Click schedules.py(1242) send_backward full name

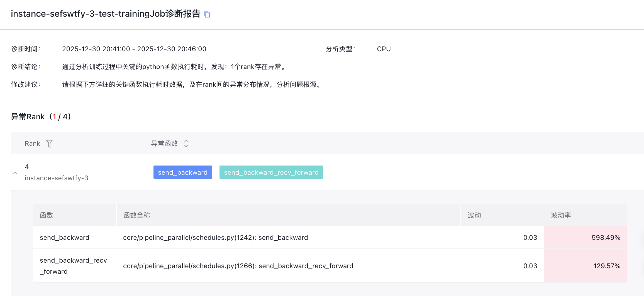(215, 238)
